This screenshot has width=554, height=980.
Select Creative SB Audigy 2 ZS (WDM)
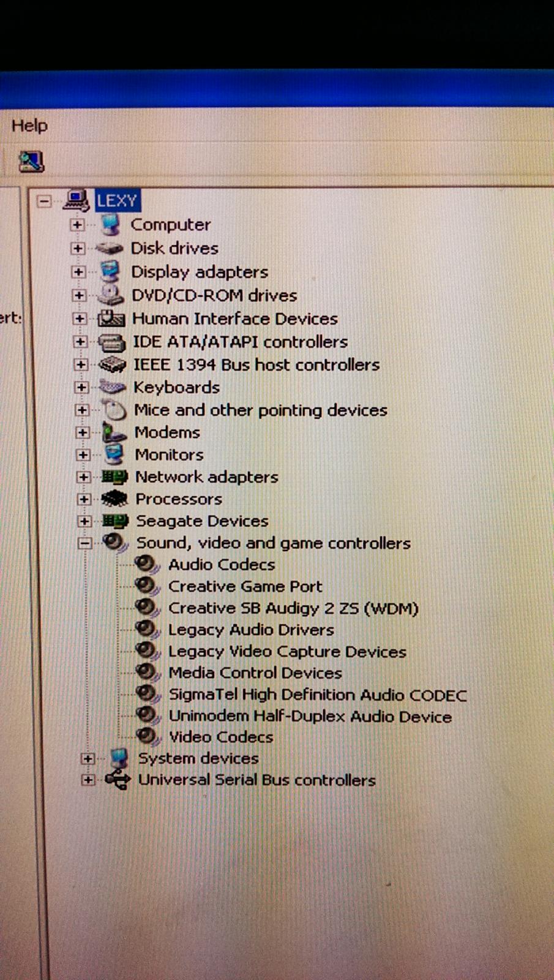[293, 608]
